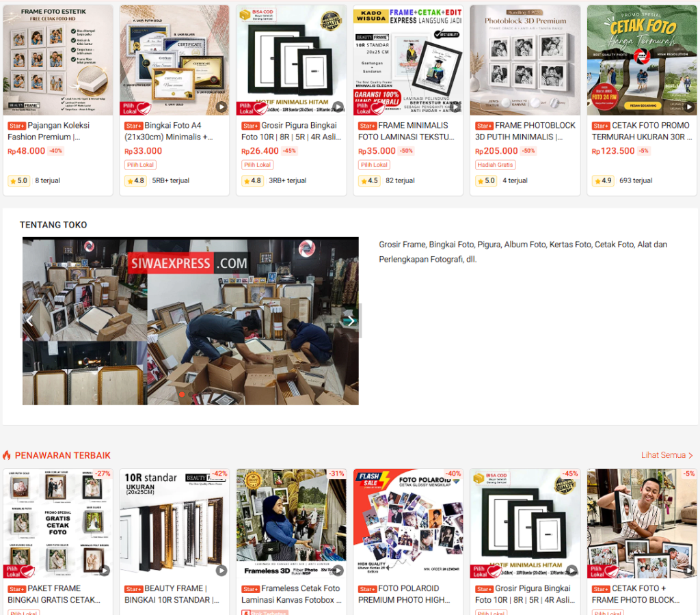Show previous store photo in carousel
Viewport: 700px width, 615px height.
pos(29,321)
